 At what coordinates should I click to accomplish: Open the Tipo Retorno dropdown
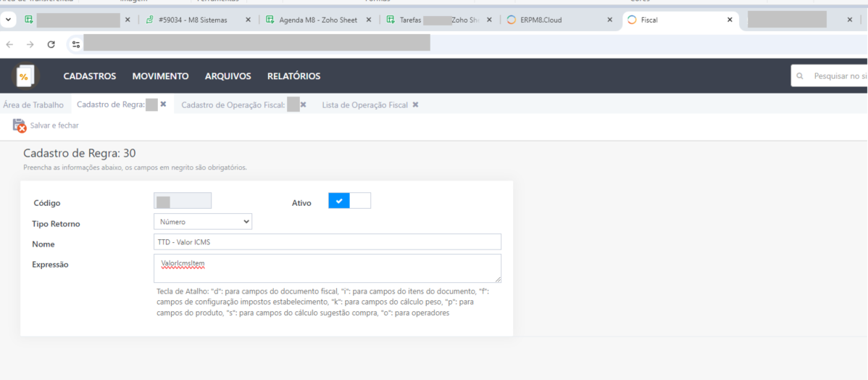tap(203, 222)
